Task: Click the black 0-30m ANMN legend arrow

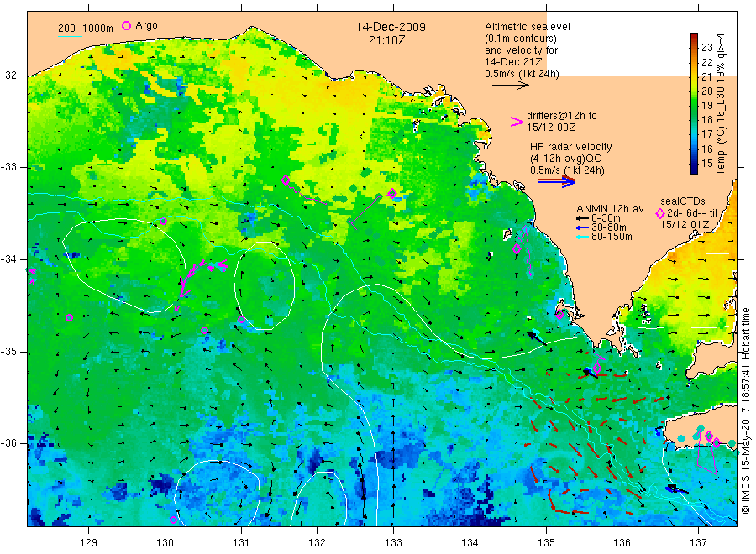Action: 583,219
